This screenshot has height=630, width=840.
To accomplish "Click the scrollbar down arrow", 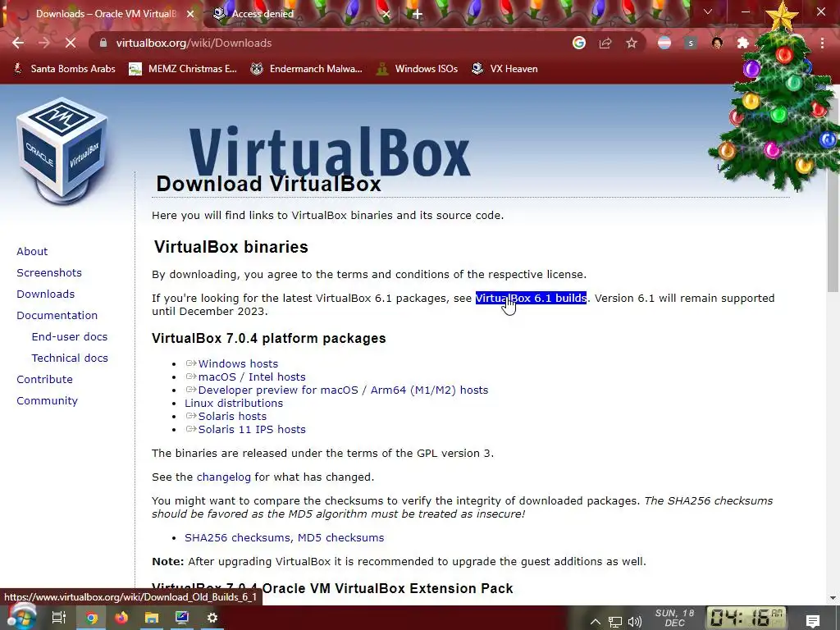I will pyautogui.click(x=833, y=598).
